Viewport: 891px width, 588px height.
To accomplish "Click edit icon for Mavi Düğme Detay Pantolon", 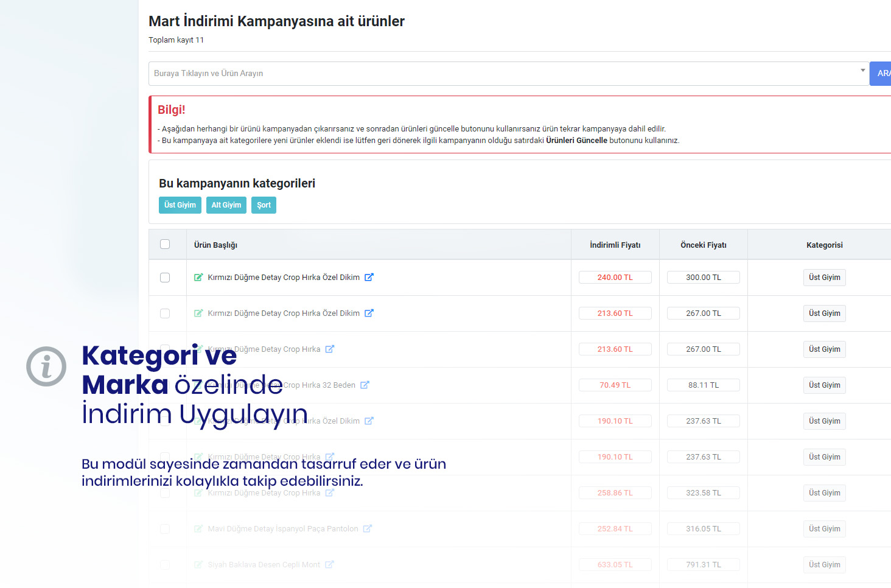I will (198, 529).
